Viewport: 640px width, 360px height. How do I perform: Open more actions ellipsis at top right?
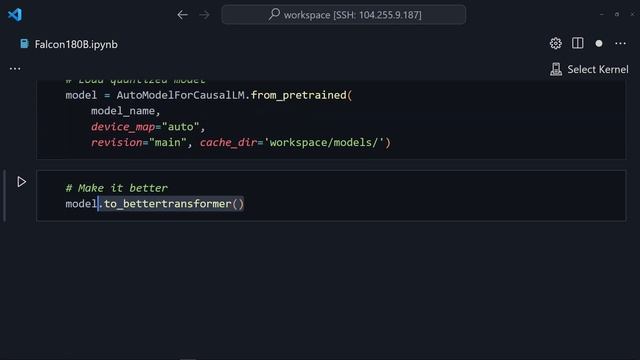pos(620,43)
